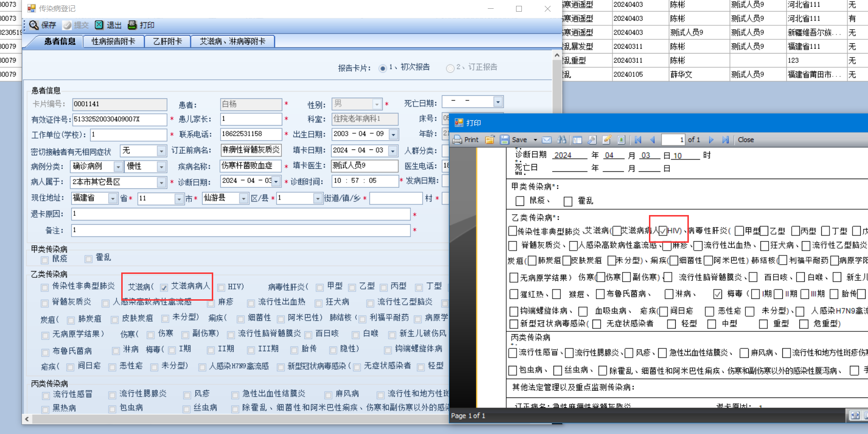This screenshot has width=868, height=434.
Task: Open the 福建省 province dropdown
Action: pyautogui.click(x=113, y=199)
